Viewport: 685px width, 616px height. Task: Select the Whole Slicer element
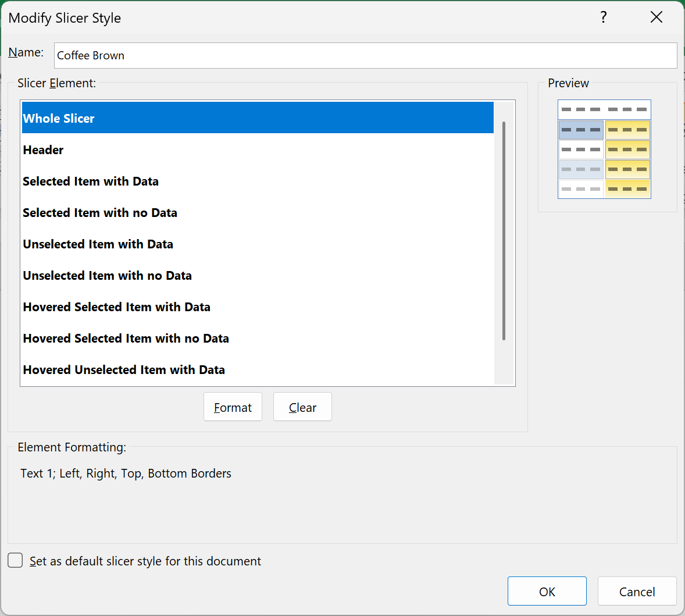tap(258, 118)
